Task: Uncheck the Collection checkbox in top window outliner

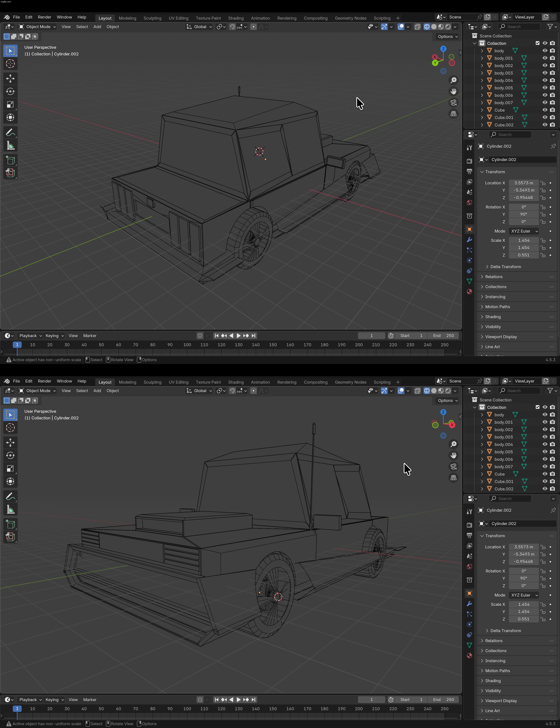Action: click(537, 43)
